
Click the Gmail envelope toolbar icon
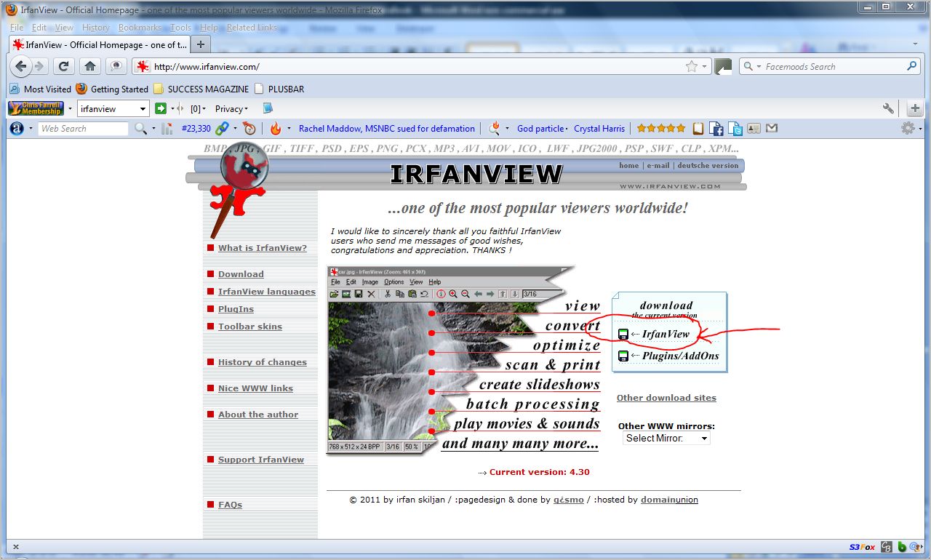(x=772, y=129)
